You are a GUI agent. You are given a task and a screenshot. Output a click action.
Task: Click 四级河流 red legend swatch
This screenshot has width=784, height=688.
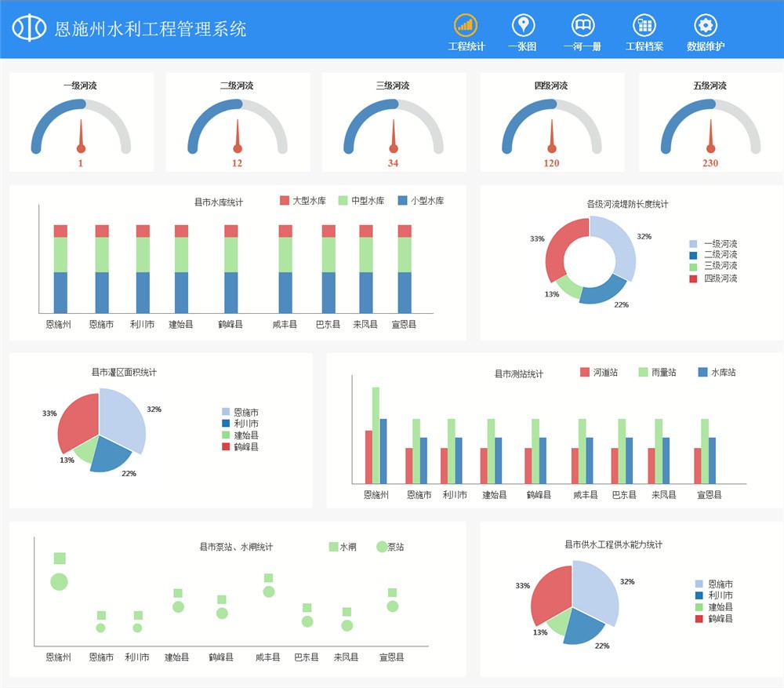point(693,278)
